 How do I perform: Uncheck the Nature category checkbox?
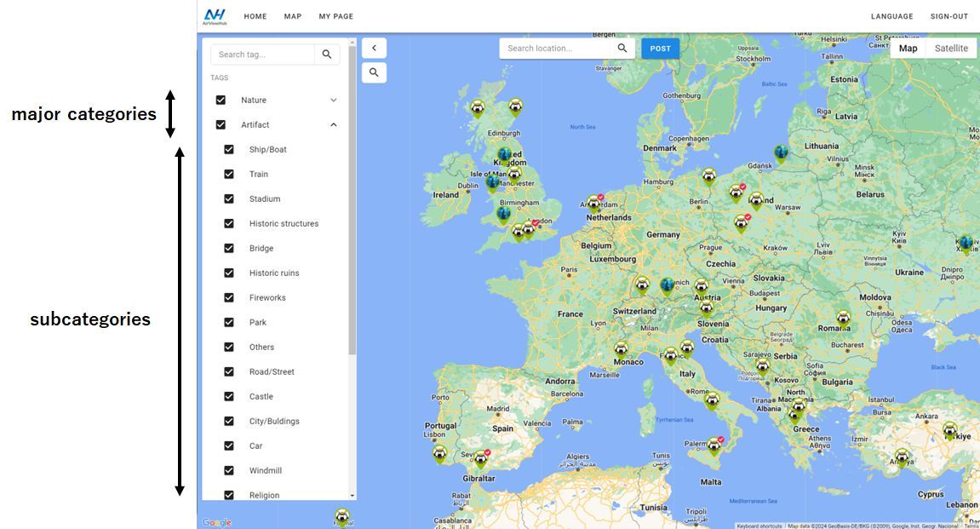point(221,100)
